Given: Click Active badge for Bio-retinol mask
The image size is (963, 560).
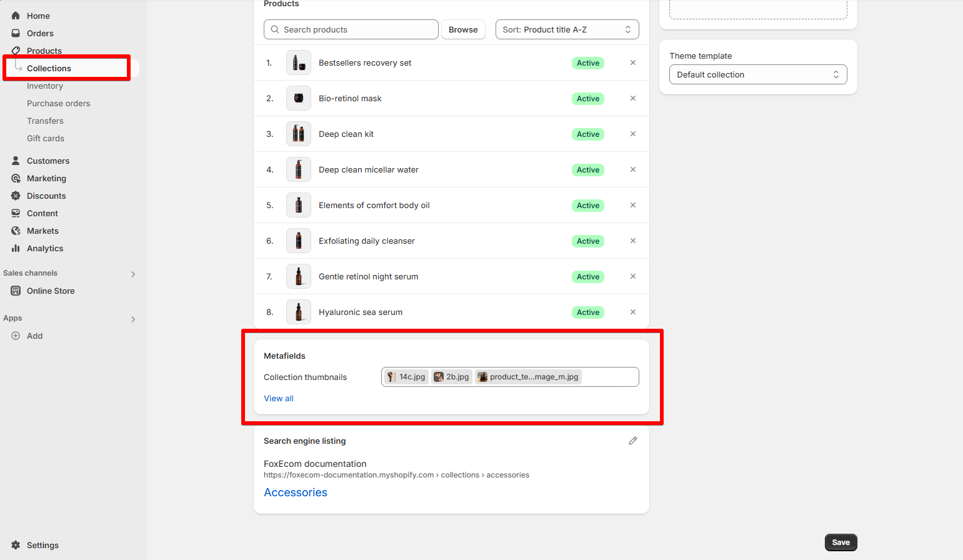Looking at the screenshot, I should 588,98.
